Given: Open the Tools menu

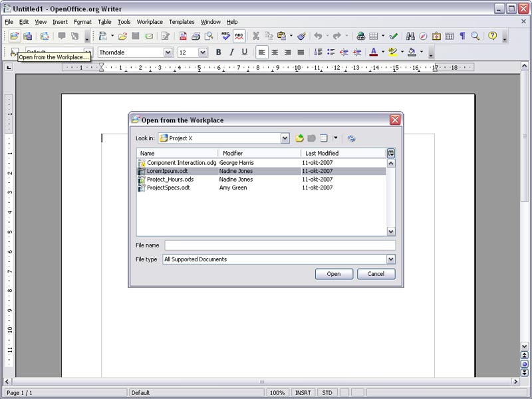Looking at the screenshot, I should tap(124, 22).
